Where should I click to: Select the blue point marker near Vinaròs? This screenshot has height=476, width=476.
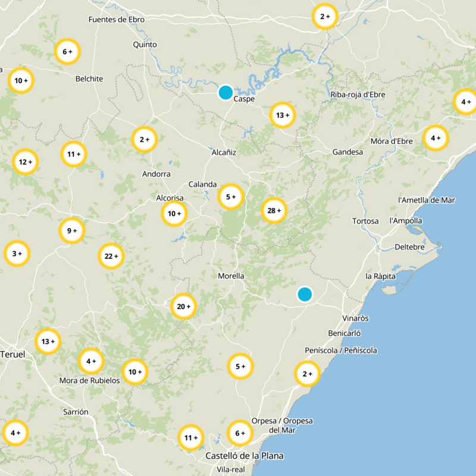coord(305,294)
